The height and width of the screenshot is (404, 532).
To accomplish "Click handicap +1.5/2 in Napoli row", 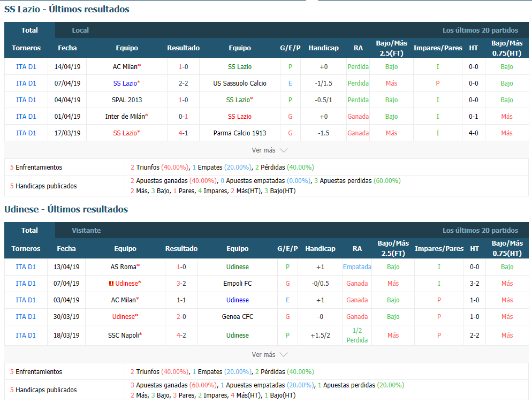I will 320,336.
